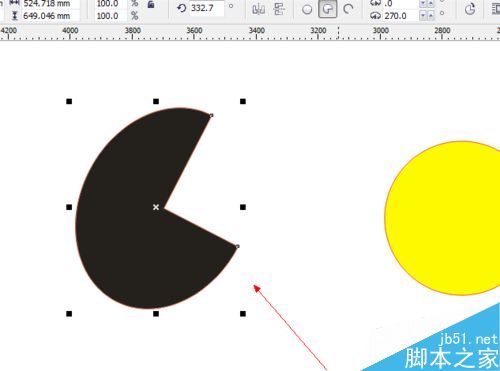
Task: Click the starting angle field .0
Action: 400,4
